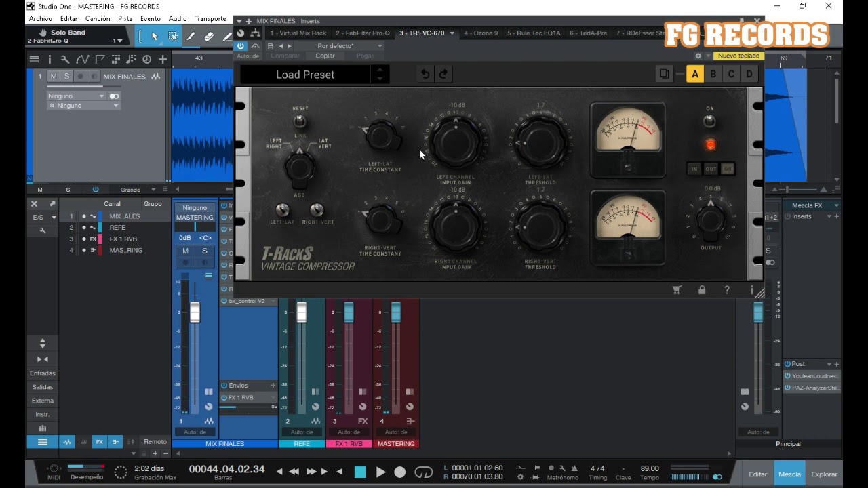Open the Explorar browser
This screenshot has height=488, width=868.
click(x=824, y=474)
